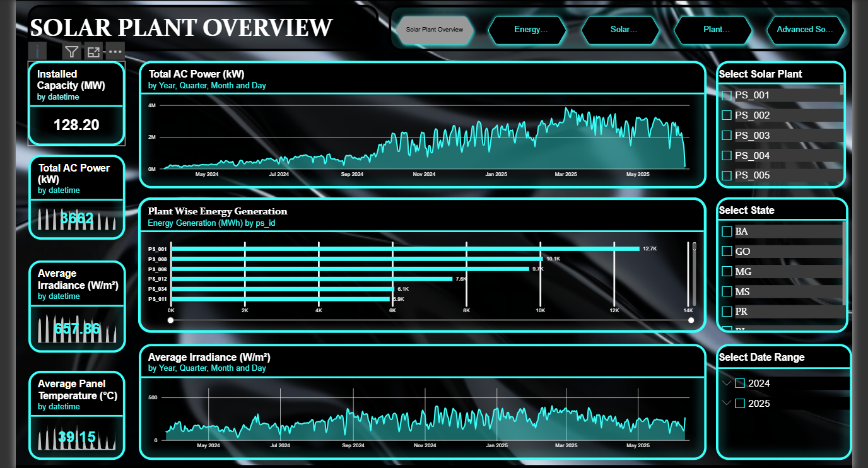Check the PS_001 solar plant checkbox
Viewport: 868px width, 468px height.
coord(727,95)
